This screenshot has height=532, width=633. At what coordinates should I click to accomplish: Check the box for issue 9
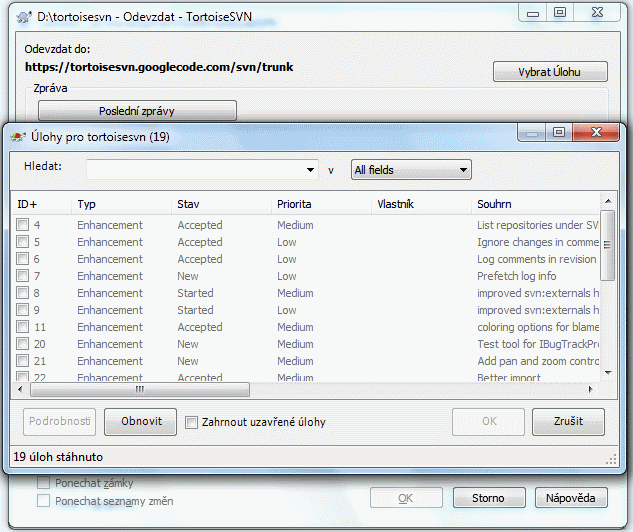23,310
